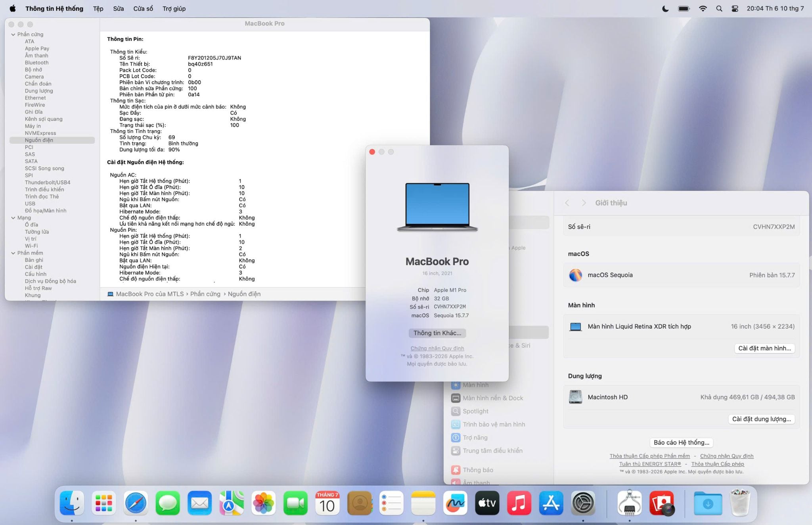Click Báo cáo Hệ thống... button
The height and width of the screenshot is (525, 812).
click(682, 442)
